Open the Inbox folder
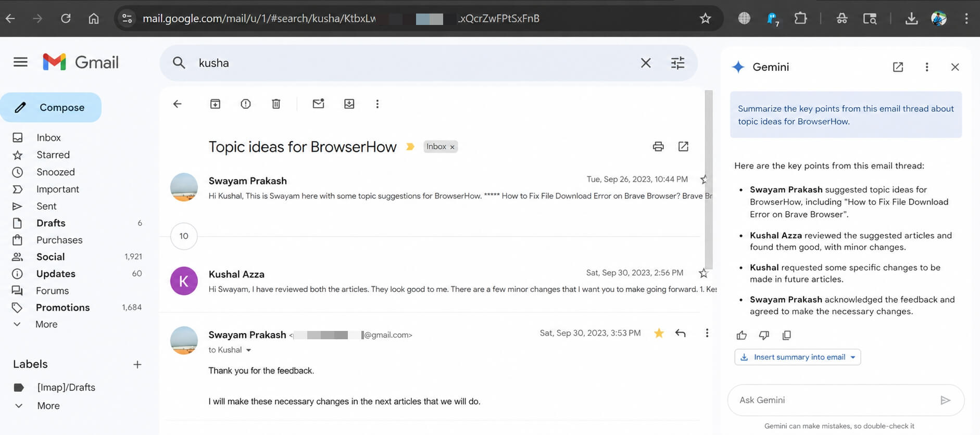980x435 pixels. click(x=48, y=138)
